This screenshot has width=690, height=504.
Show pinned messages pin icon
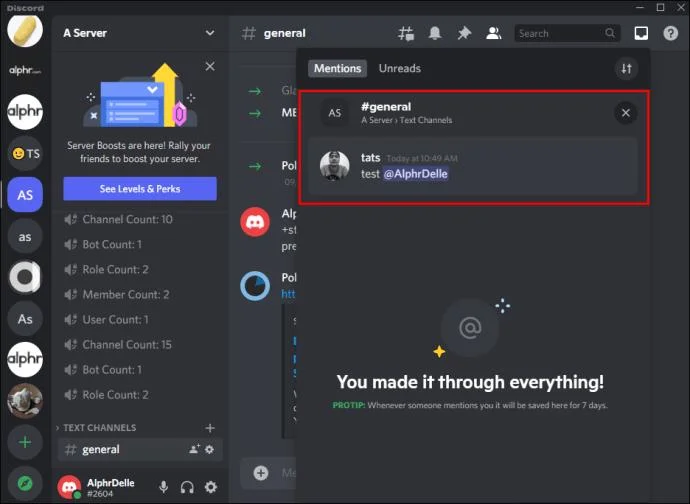coord(464,33)
